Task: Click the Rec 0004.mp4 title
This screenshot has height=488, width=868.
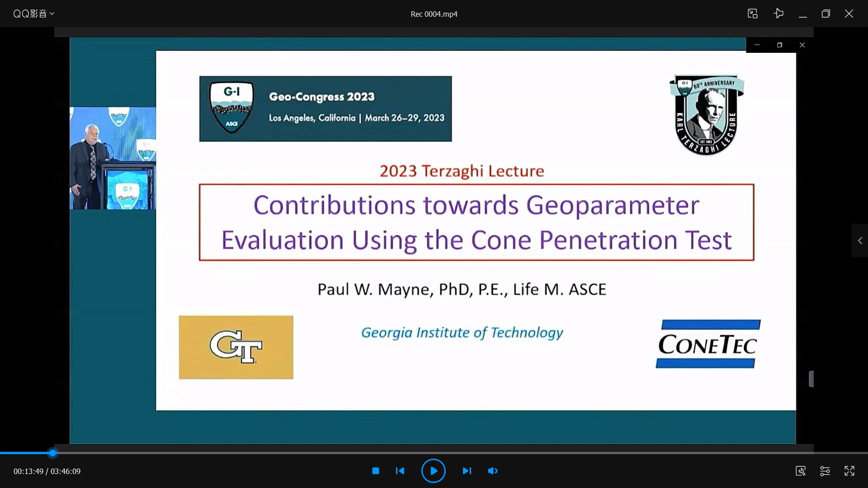Action: [434, 14]
